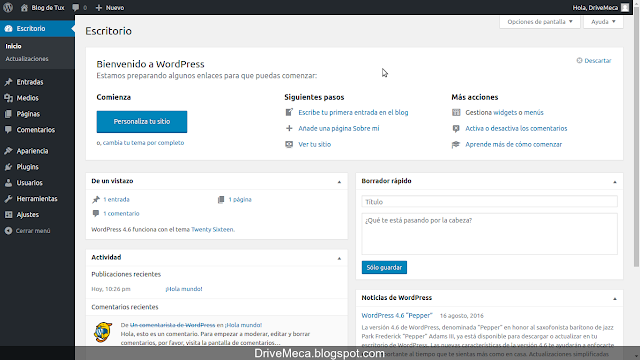Image resolution: width=640 pixels, height=360 pixels.
Task: Open the ¡Hola mundo! recent post link
Action: click(x=184, y=289)
